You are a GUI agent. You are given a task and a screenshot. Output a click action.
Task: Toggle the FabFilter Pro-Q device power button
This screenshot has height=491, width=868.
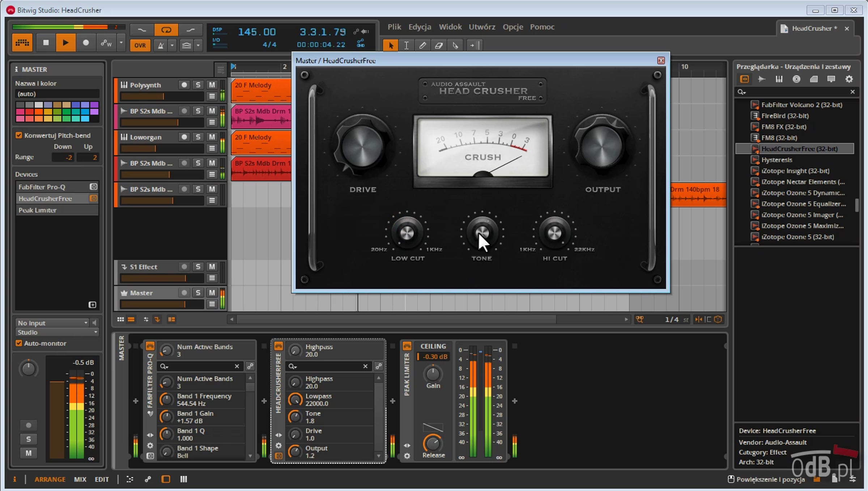tap(150, 346)
